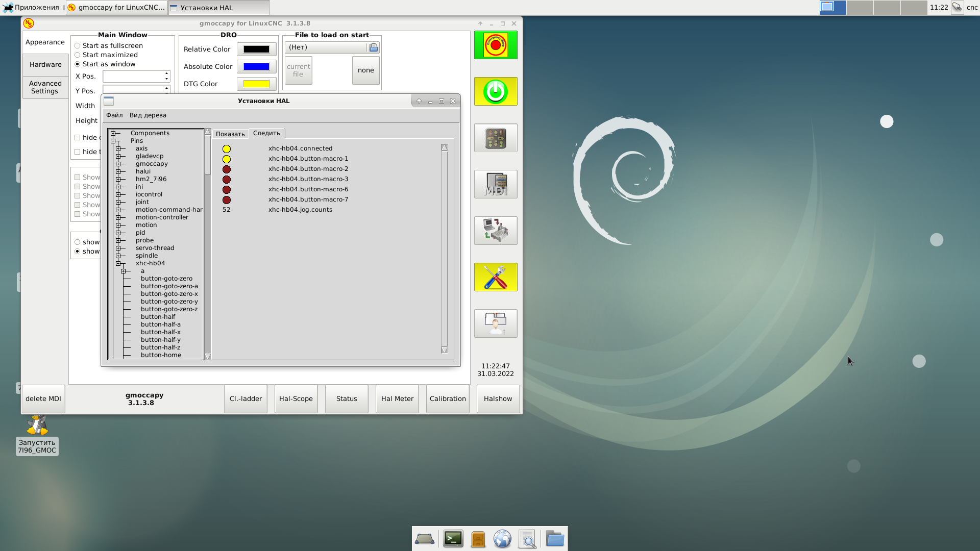Open settings tools wrench icon
The width and height of the screenshot is (980, 551).
click(x=495, y=277)
